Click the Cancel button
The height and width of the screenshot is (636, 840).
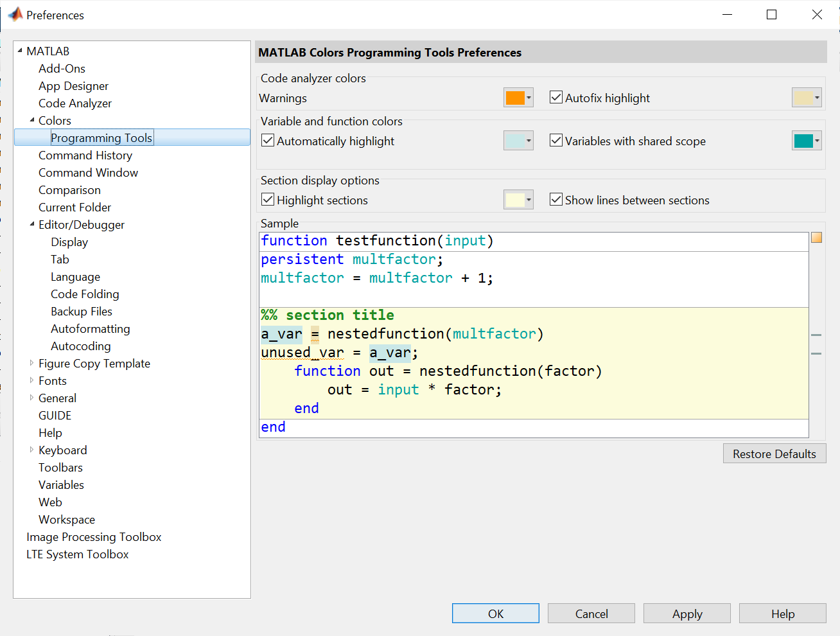point(591,614)
